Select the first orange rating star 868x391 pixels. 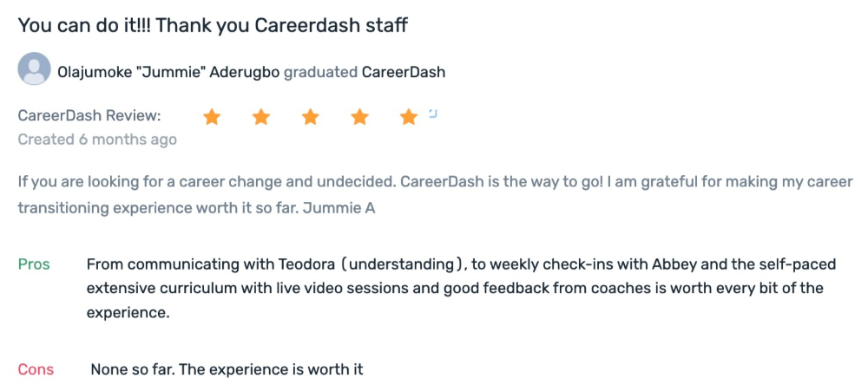click(212, 117)
